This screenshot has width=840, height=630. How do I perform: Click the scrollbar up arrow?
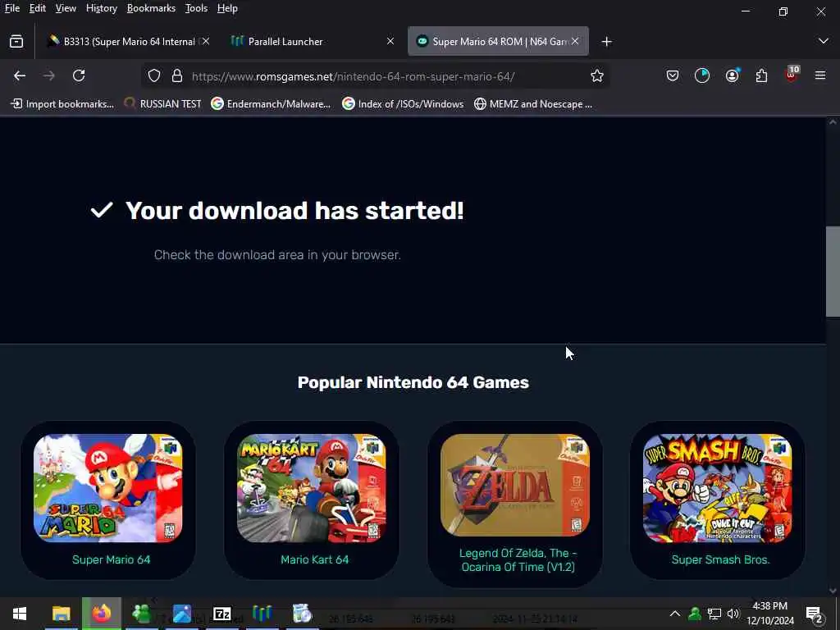[x=833, y=122]
